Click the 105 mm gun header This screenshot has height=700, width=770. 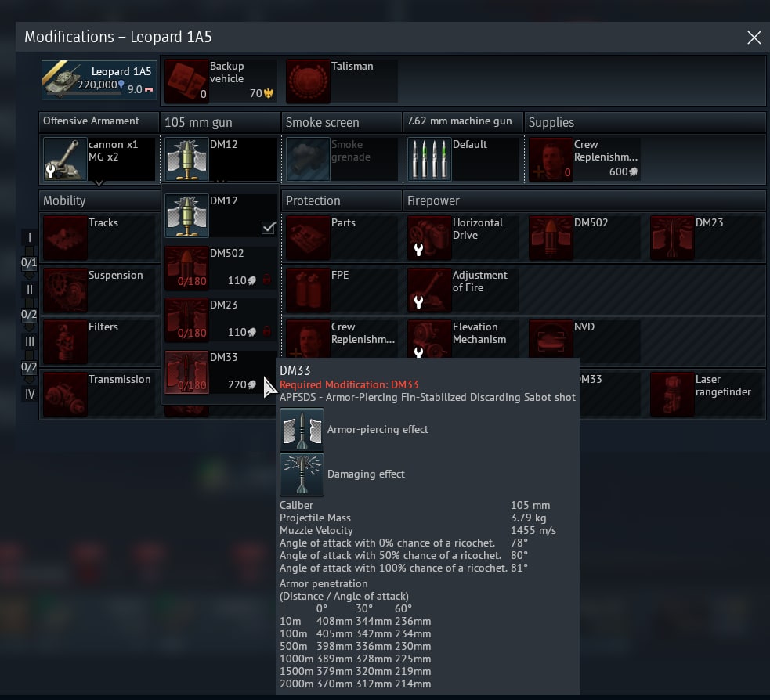click(x=220, y=122)
